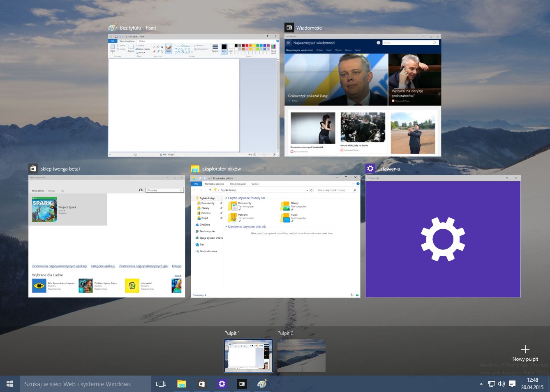Select the Pulpit 1 desktop thumbnail
Viewport: 550px width, 392px height.
pyautogui.click(x=248, y=356)
